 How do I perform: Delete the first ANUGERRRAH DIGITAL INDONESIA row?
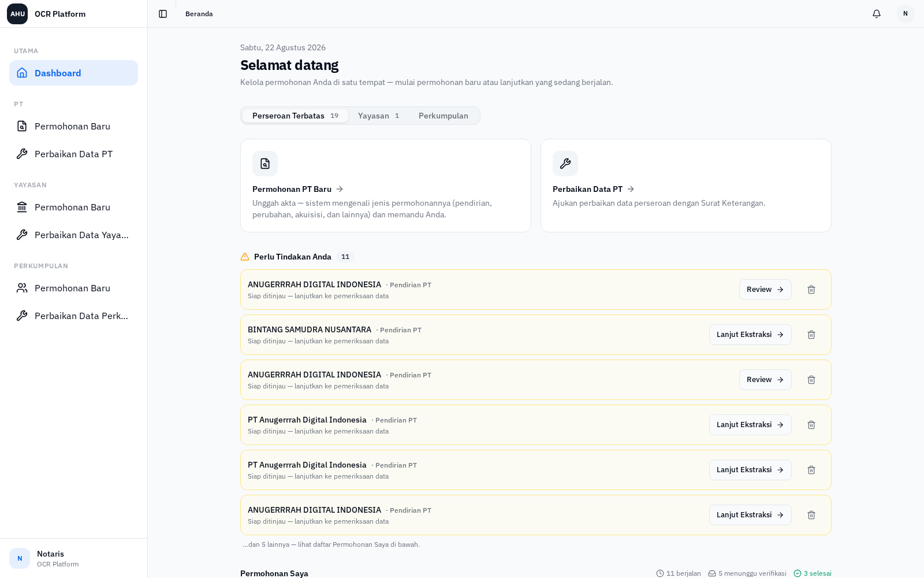click(811, 290)
